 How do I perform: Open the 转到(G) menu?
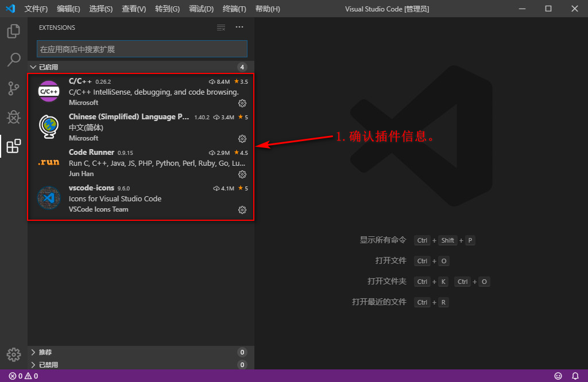pyautogui.click(x=167, y=9)
